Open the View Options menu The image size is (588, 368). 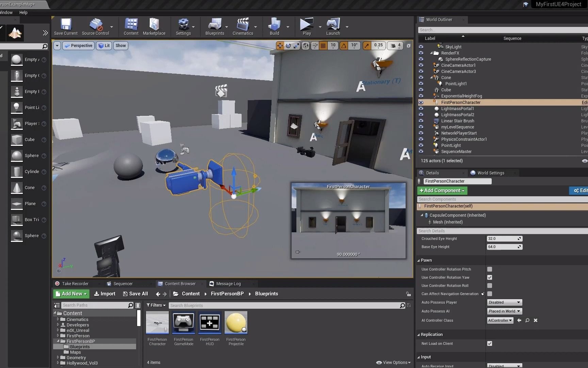pos(393,363)
